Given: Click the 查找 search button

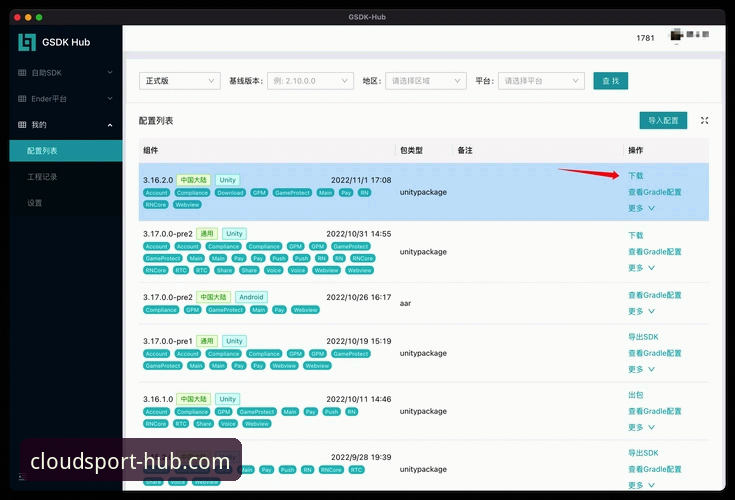Looking at the screenshot, I should coord(610,81).
